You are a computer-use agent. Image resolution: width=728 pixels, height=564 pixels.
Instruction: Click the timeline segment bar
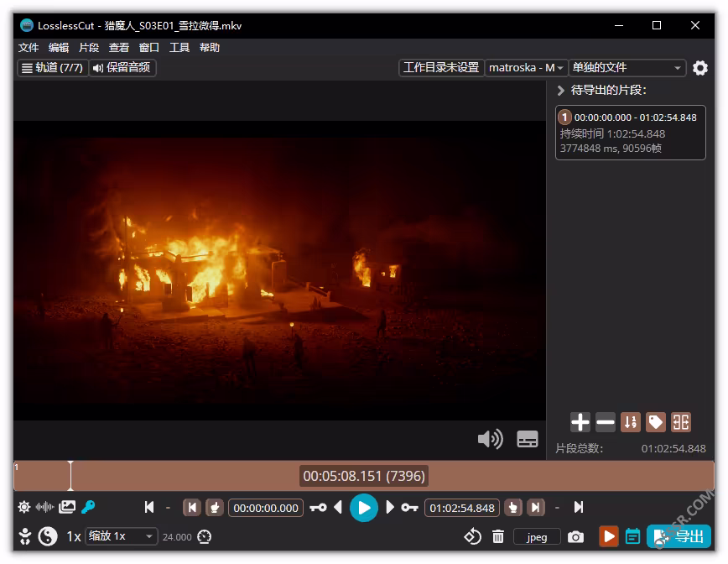point(363,476)
